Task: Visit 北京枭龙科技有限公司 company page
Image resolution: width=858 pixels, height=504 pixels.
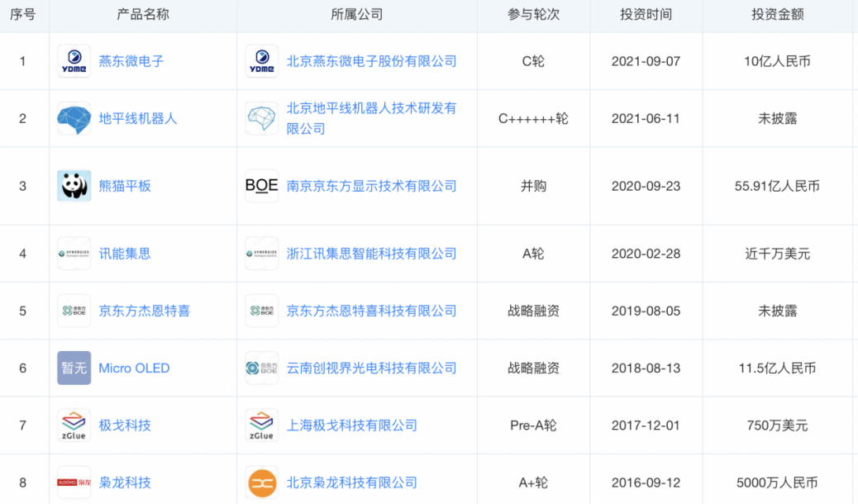Action: [352, 483]
